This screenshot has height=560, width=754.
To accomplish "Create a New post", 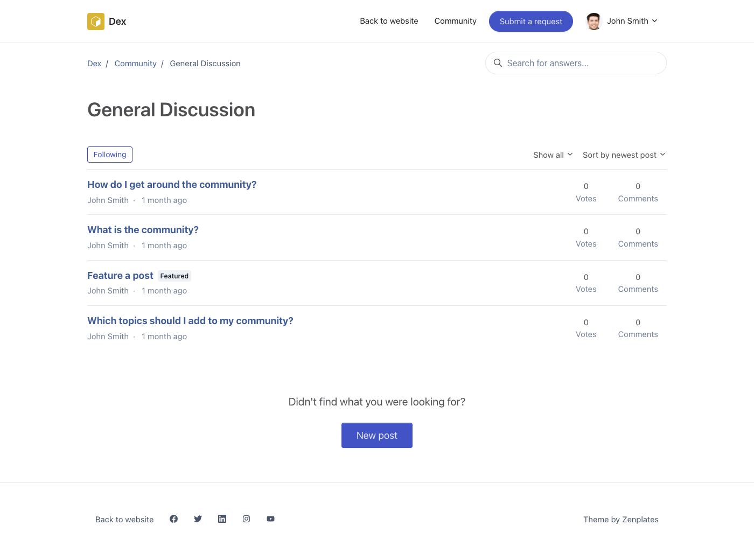I will [x=377, y=435].
